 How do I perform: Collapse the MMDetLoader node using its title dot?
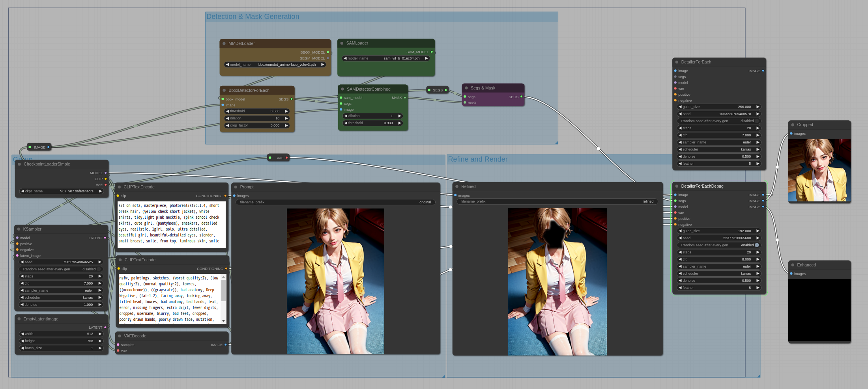click(x=224, y=44)
